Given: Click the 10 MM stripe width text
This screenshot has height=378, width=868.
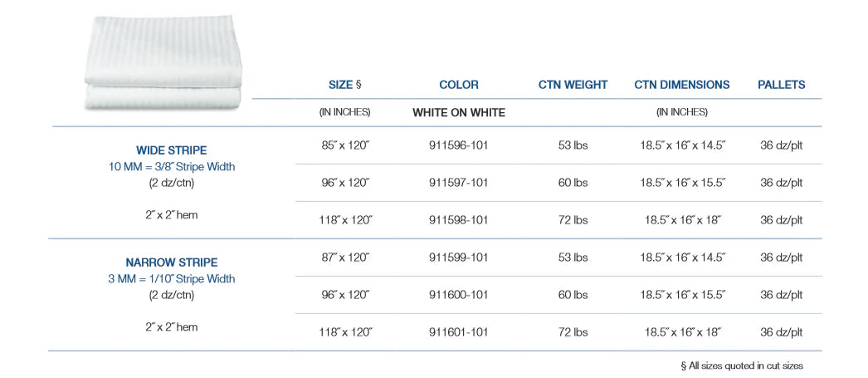Looking at the screenshot, I should 172,167.
